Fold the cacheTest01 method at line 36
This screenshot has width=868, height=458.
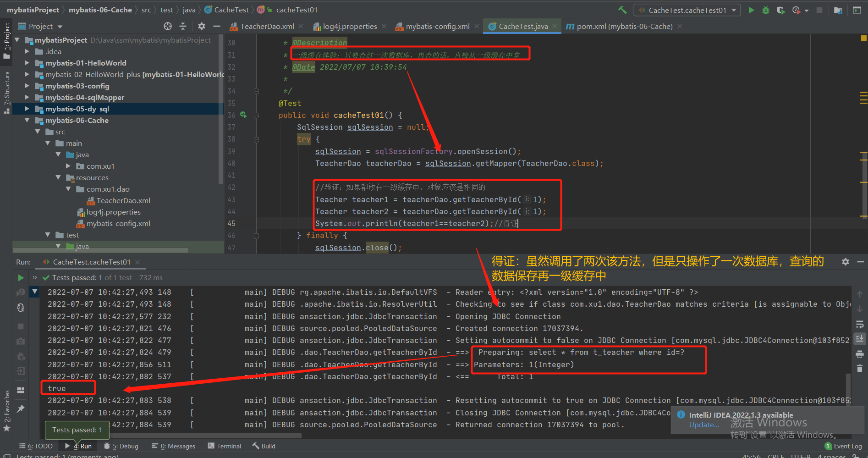(x=256, y=115)
